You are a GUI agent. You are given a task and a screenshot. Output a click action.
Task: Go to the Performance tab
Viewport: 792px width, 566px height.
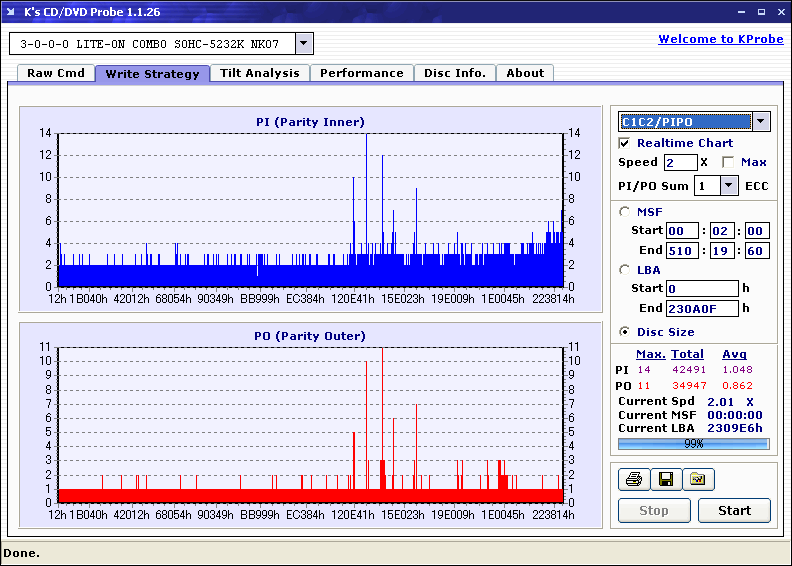pyautogui.click(x=362, y=73)
